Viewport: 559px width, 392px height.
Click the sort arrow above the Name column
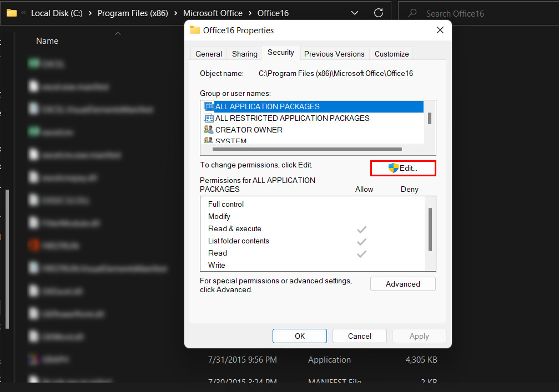(118, 34)
